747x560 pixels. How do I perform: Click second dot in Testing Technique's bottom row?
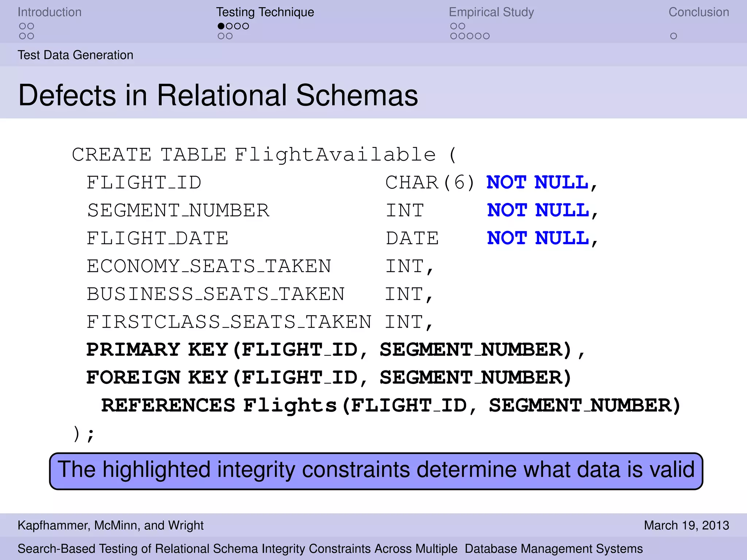pos(229,36)
